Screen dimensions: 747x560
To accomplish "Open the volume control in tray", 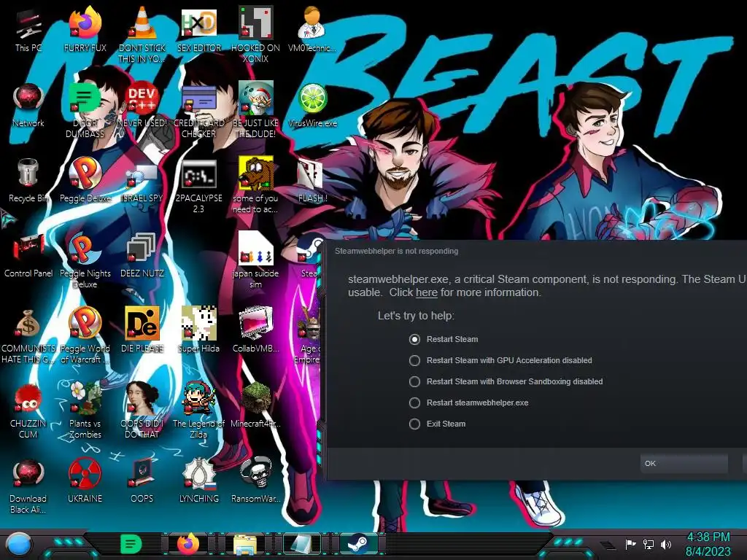I will click(x=666, y=544).
